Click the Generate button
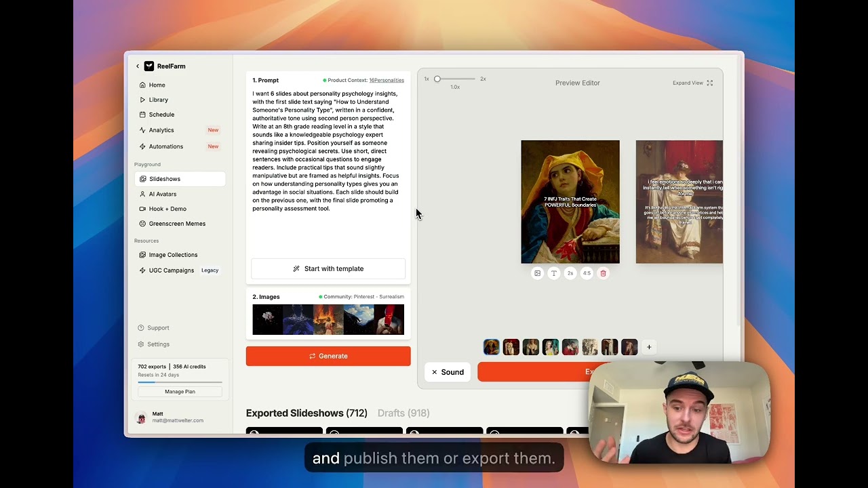This screenshot has width=868, height=488. click(328, 356)
